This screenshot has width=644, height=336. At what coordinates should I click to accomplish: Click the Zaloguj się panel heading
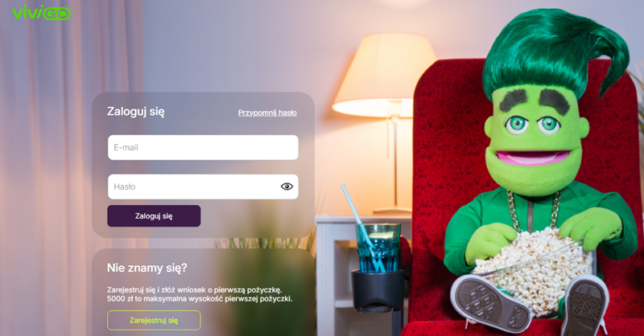pyautogui.click(x=135, y=112)
